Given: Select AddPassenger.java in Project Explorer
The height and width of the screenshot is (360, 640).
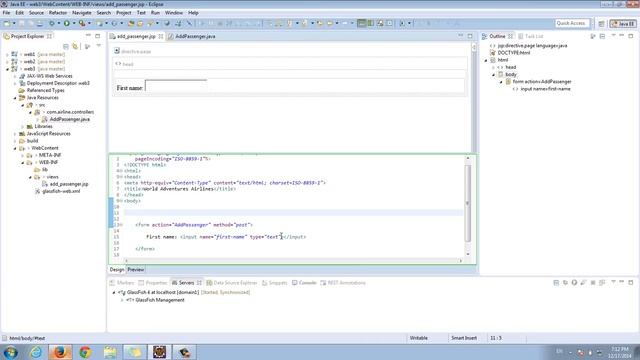Looking at the screenshot, I should click(x=69, y=119).
